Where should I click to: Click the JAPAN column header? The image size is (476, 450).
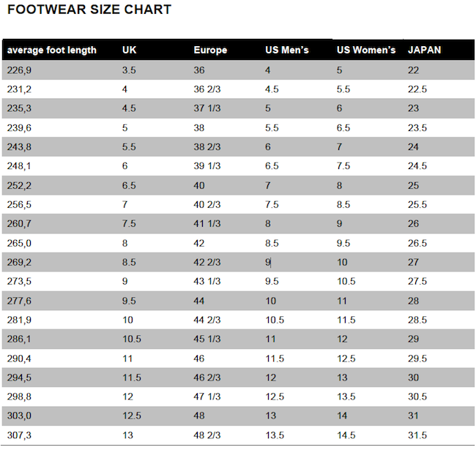[x=425, y=50]
